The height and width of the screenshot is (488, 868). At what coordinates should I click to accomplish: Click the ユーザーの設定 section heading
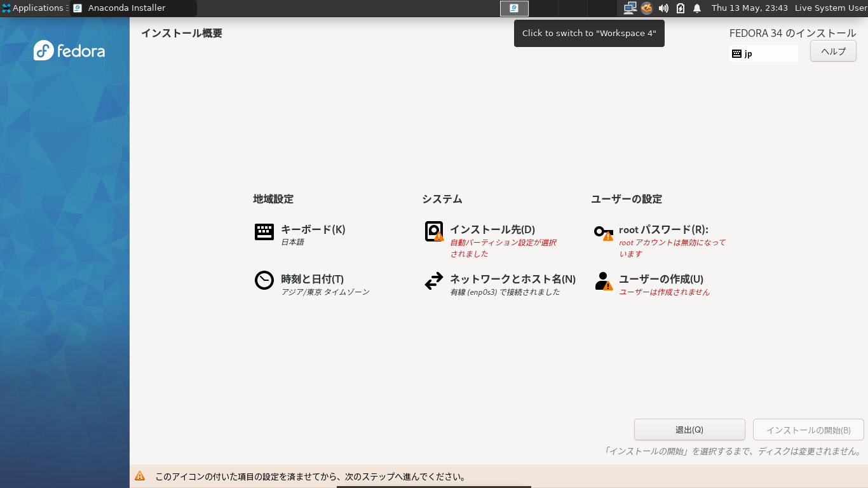pyautogui.click(x=627, y=199)
